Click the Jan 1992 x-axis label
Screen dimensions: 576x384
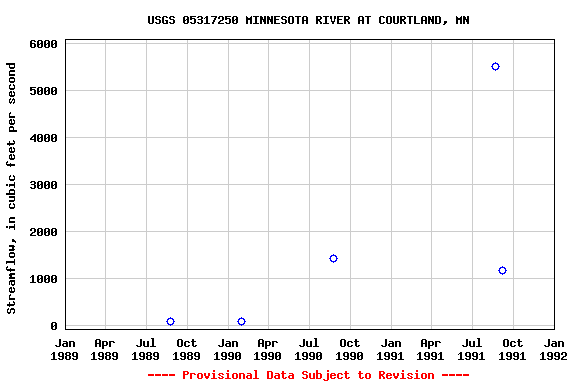(554, 349)
